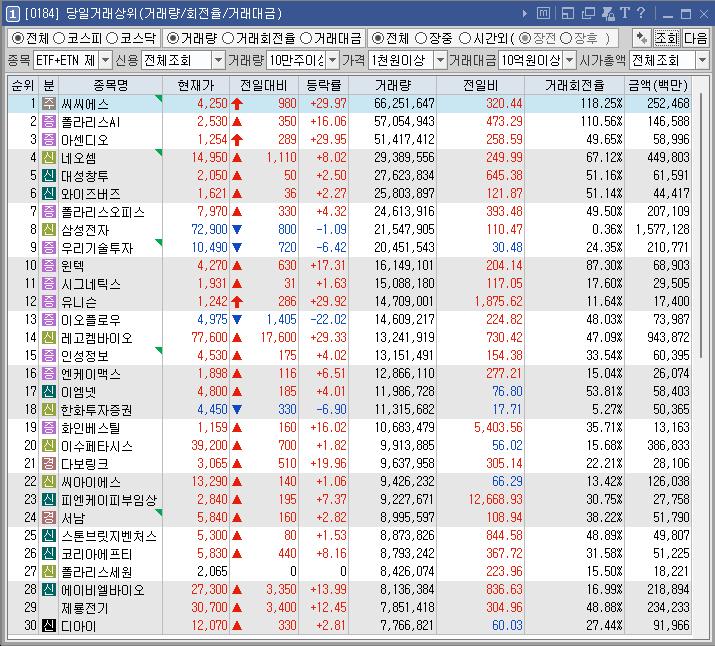Click the 증 badge on 폴라리스AI row

tap(49, 122)
